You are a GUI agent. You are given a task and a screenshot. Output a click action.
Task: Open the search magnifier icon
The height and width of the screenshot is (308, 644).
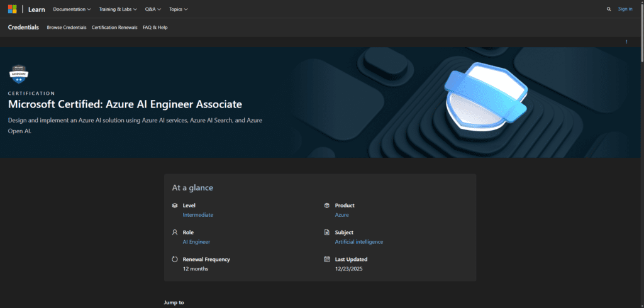click(609, 9)
